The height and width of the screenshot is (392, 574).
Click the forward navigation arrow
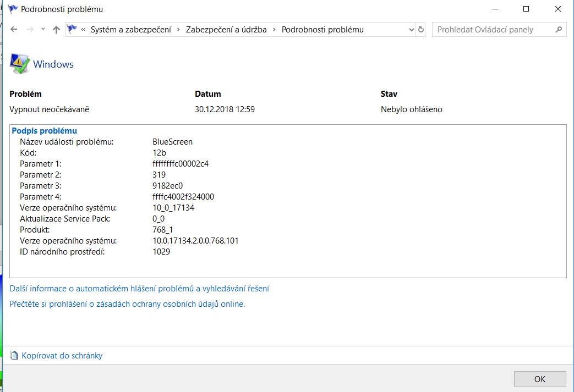30,30
